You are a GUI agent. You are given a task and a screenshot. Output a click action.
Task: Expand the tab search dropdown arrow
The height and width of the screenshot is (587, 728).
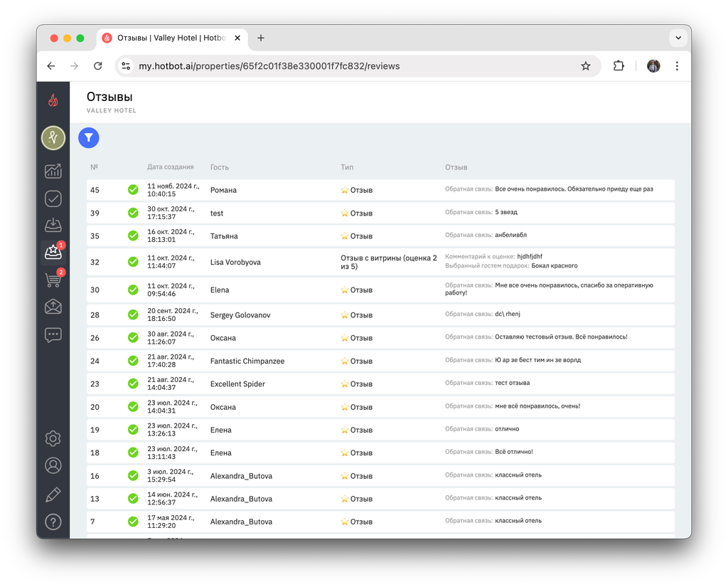pyautogui.click(x=678, y=38)
